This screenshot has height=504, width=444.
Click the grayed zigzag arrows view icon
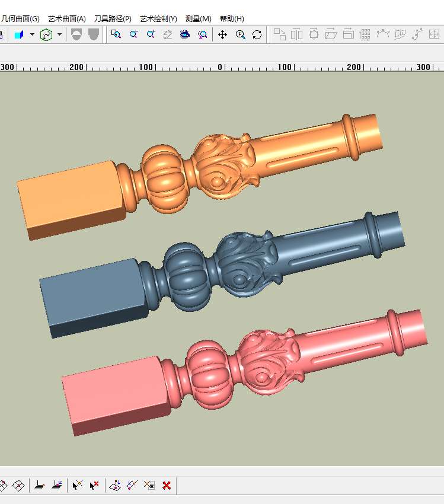coord(168,34)
